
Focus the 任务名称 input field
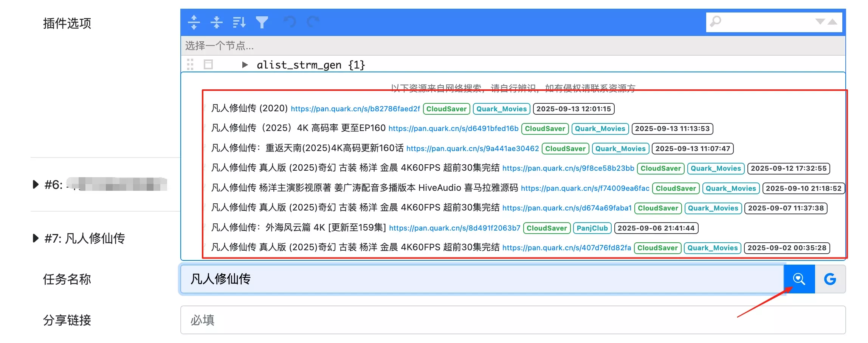click(x=482, y=279)
